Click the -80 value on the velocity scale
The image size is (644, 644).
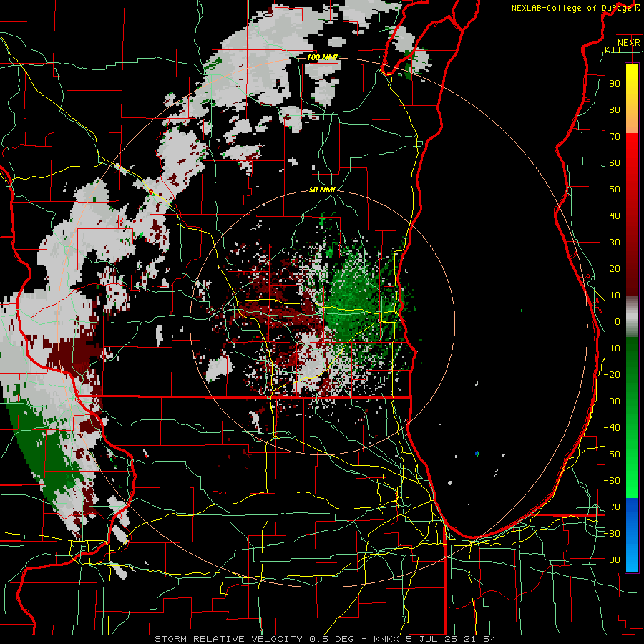(612, 534)
